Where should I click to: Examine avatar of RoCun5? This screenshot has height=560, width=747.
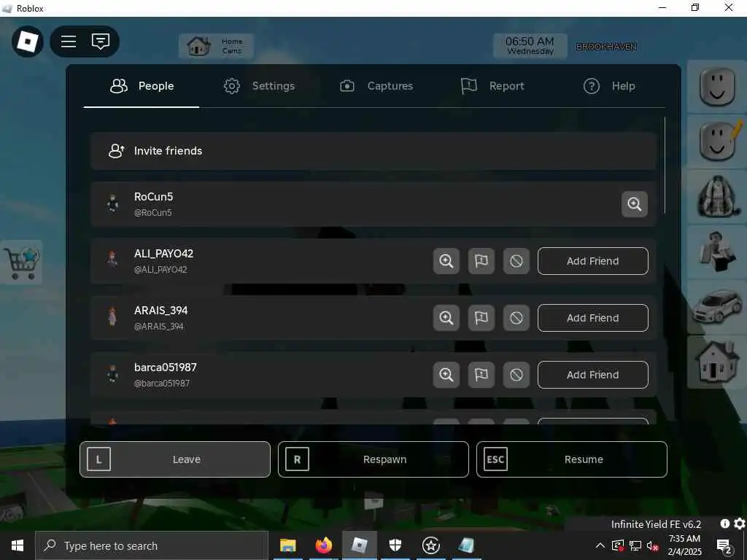[634, 204]
